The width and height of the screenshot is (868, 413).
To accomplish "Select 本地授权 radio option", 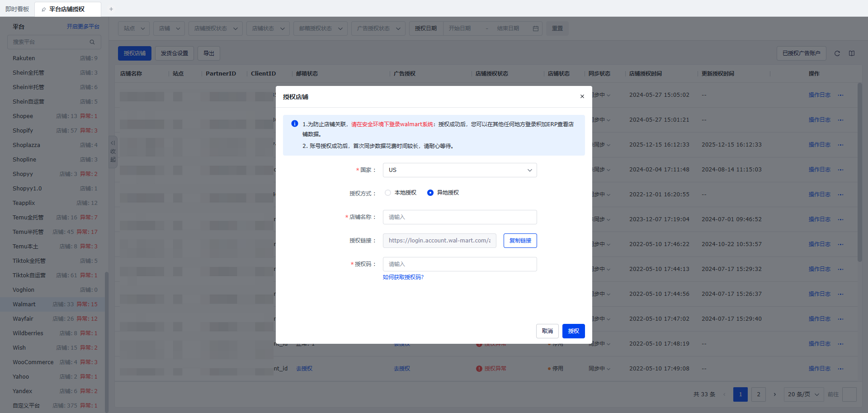I will (401, 193).
